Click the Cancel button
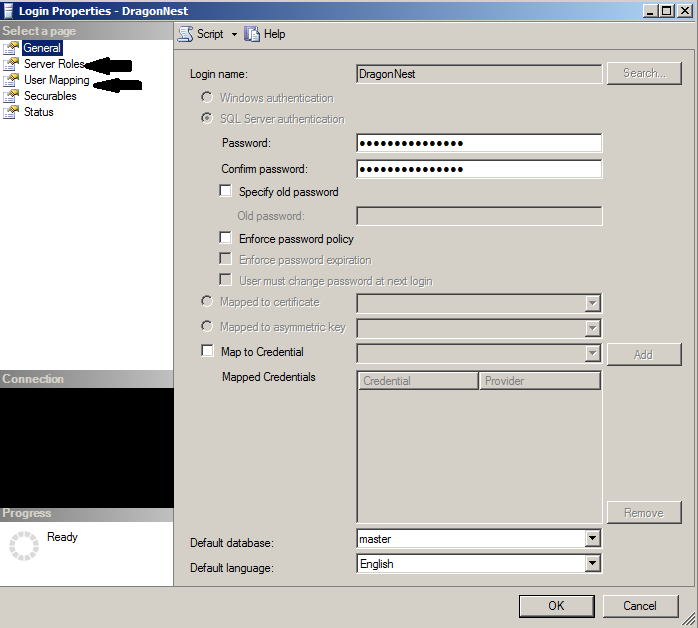Image resolution: width=698 pixels, height=628 pixels. pyautogui.click(x=640, y=606)
